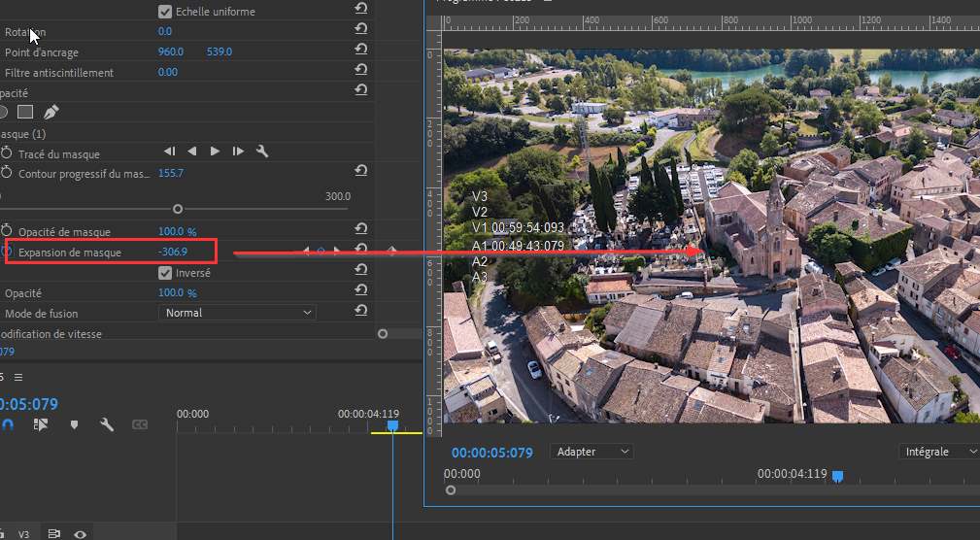The width and height of the screenshot is (980, 540).
Task: Open the timeline wrench display settings
Action: point(107,424)
